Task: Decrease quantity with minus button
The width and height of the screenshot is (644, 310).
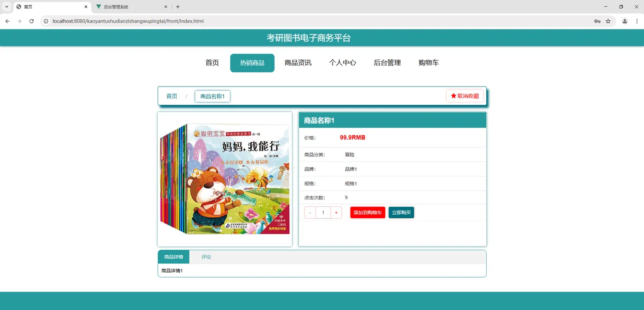Action: point(310,212)
